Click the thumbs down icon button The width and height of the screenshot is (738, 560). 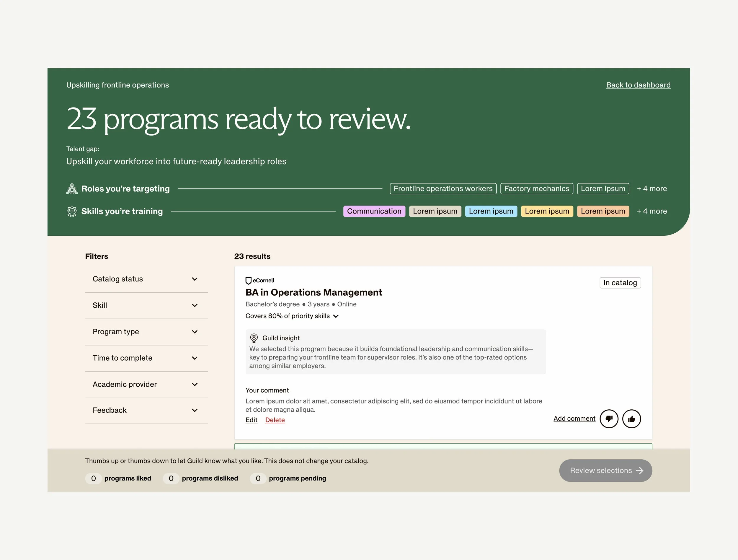click(609, 419)
